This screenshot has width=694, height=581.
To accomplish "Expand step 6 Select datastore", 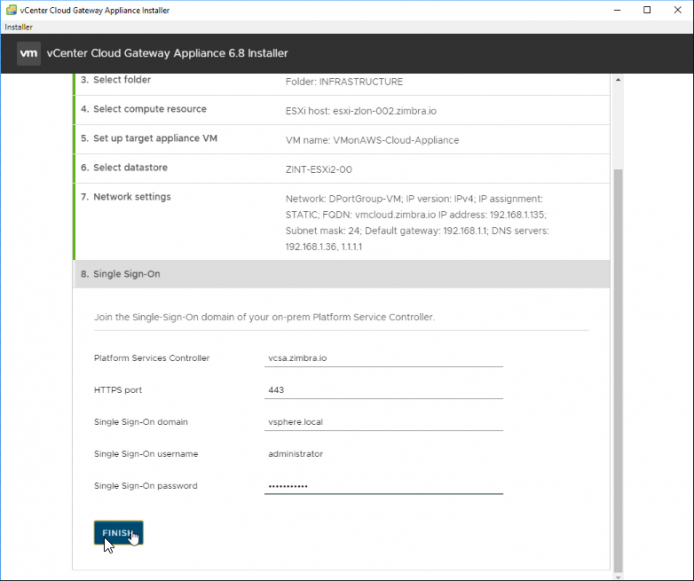I will (x=341, y=168).
